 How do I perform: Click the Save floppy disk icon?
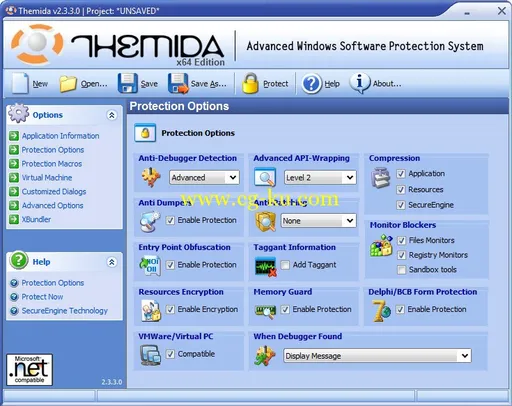pyautogui.click(x=128, y=83)
